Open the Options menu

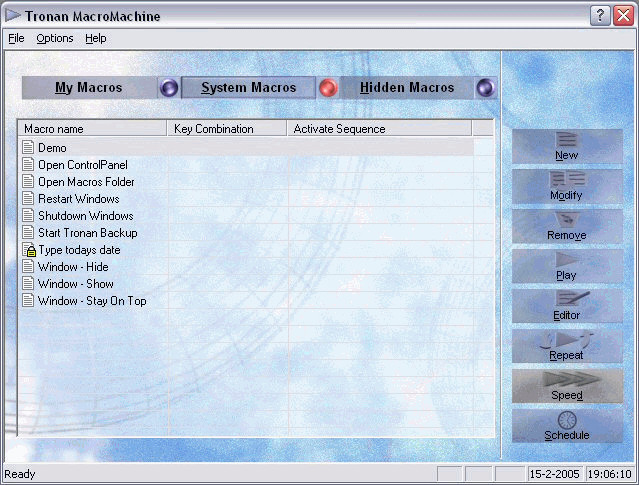(55, 38)
